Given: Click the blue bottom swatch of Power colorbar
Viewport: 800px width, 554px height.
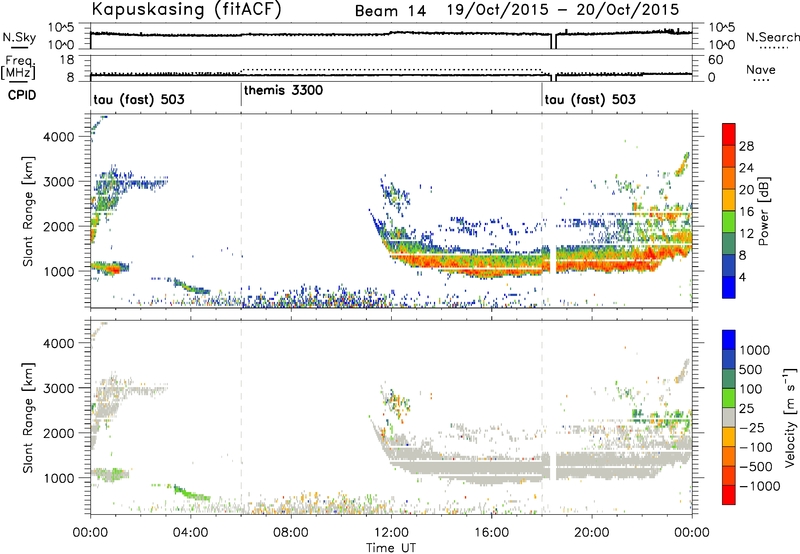Looking at the screenshot, I should click(729, 287).
